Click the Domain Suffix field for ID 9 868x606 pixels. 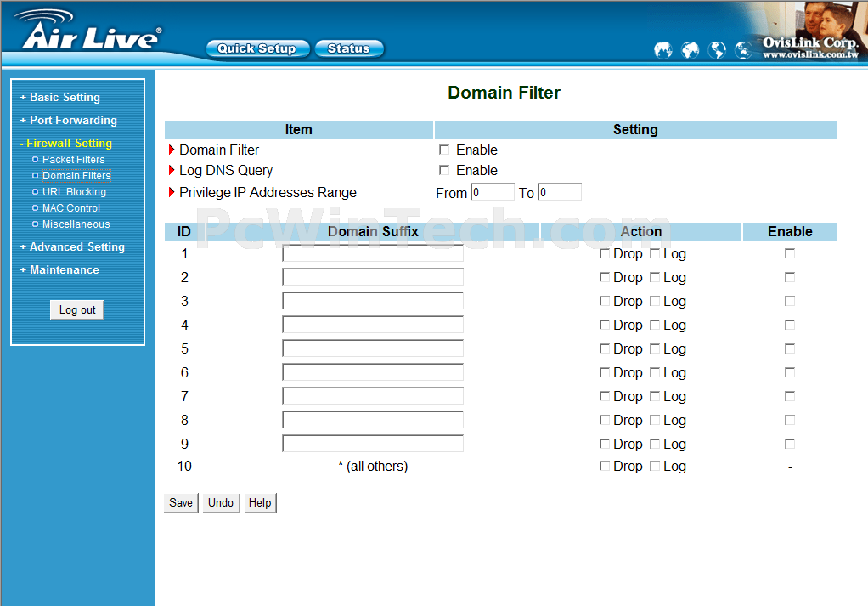click(373, 444)
